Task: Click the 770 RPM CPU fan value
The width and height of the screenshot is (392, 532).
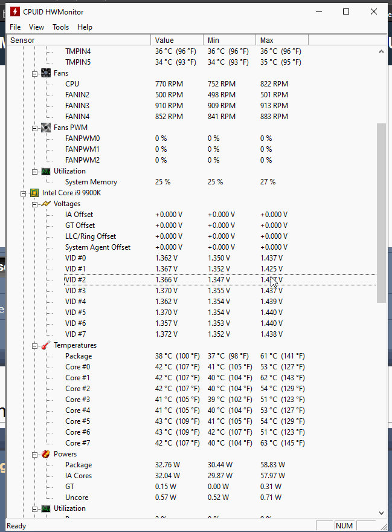Action: pyautogui.click(x=169, y=84)
